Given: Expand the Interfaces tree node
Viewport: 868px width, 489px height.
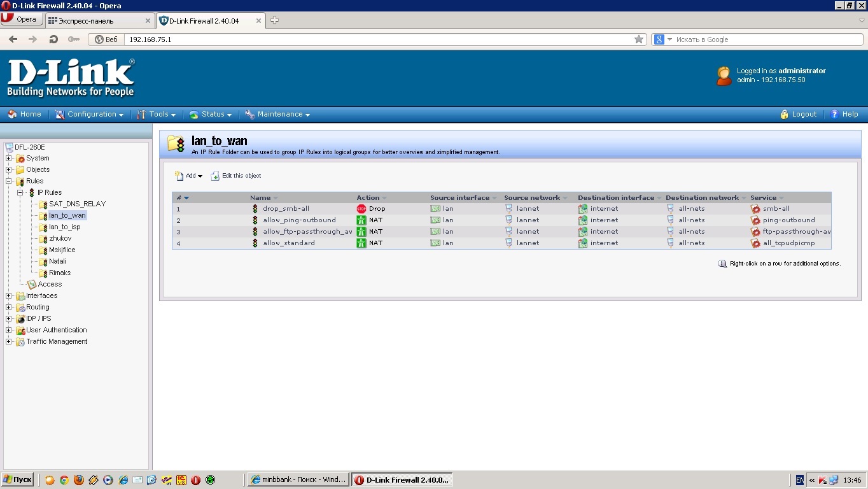Looking at the screenshot, I should click(9, 296).
